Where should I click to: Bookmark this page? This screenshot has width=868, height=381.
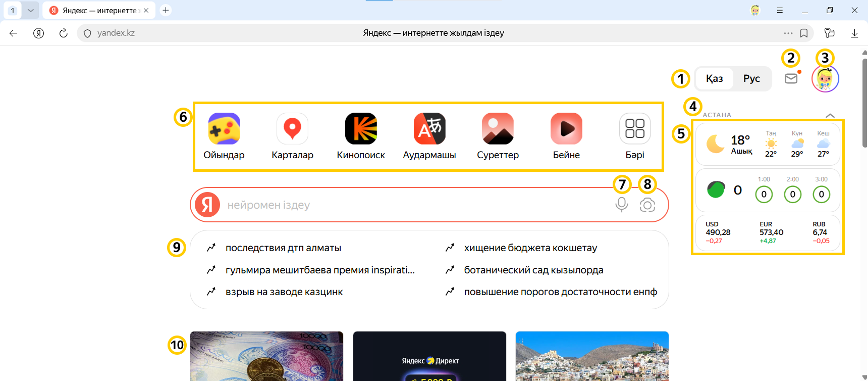click(x=804, y=33)
